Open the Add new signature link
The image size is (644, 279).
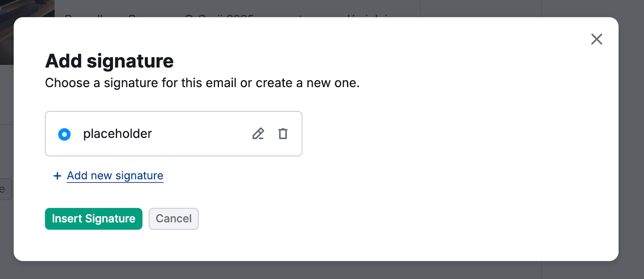[x=115, y=176]
